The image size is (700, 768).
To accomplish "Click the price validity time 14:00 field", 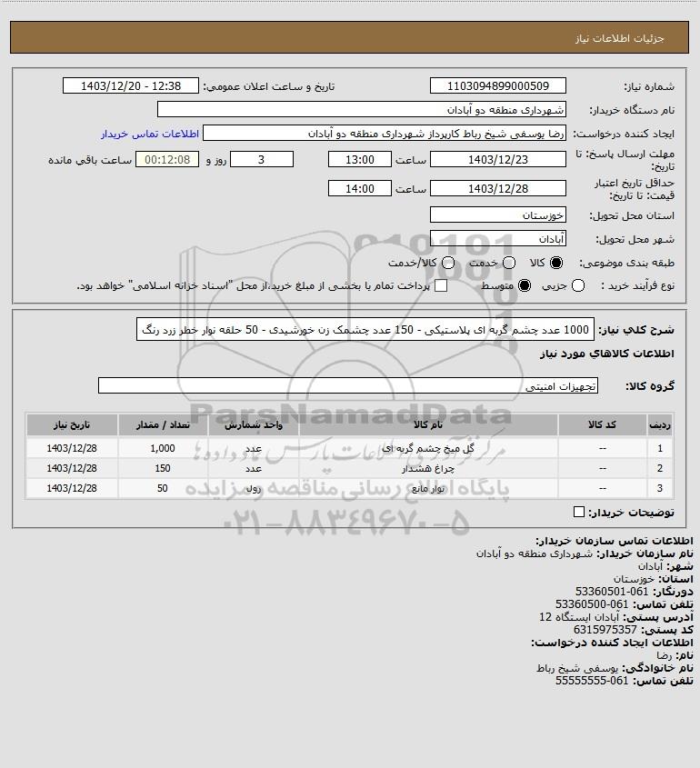I will click(360, 188).
